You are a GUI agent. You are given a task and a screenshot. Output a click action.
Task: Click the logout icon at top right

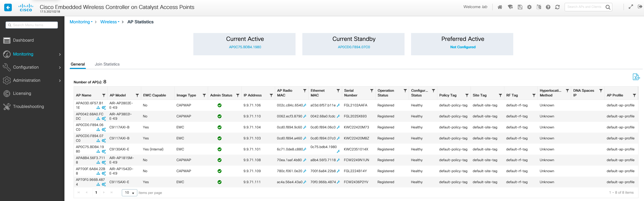pos(640,7)
